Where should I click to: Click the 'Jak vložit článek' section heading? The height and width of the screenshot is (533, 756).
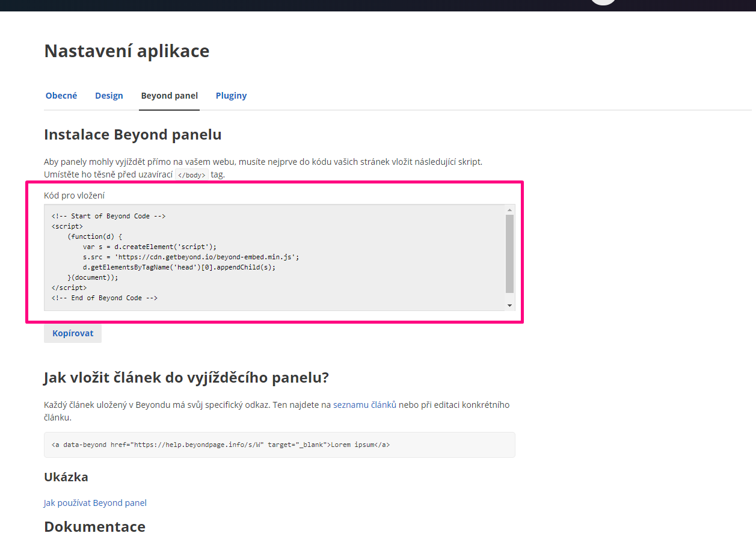[186, 378]
